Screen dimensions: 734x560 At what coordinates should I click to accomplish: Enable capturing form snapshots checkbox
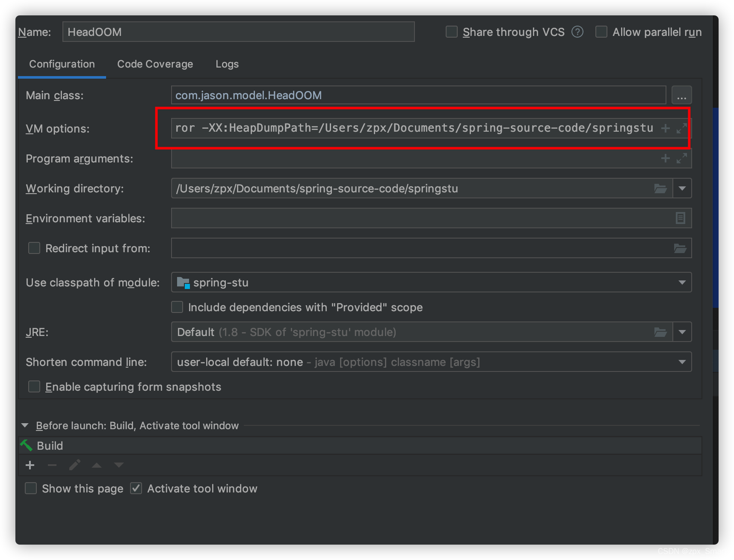point(34,387)
